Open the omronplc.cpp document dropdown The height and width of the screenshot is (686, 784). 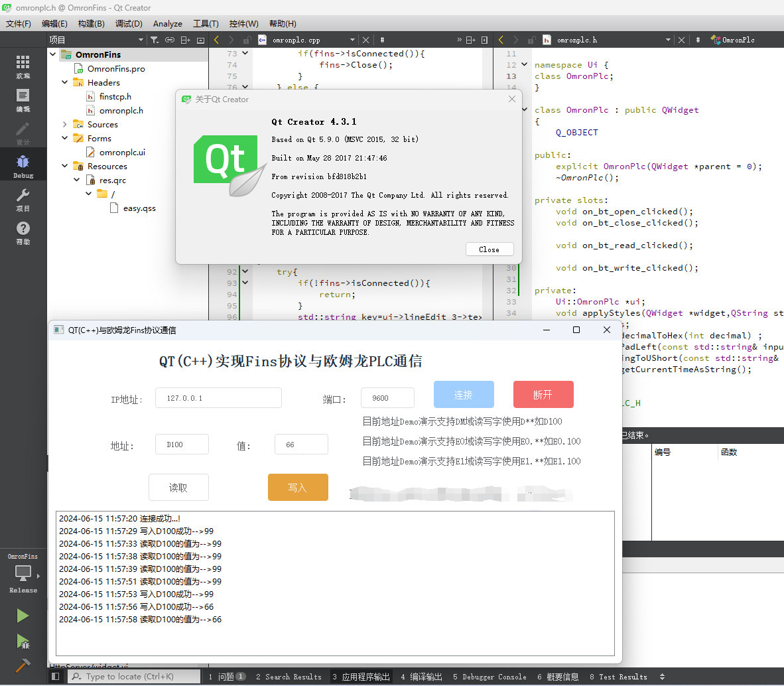point(352,40)
